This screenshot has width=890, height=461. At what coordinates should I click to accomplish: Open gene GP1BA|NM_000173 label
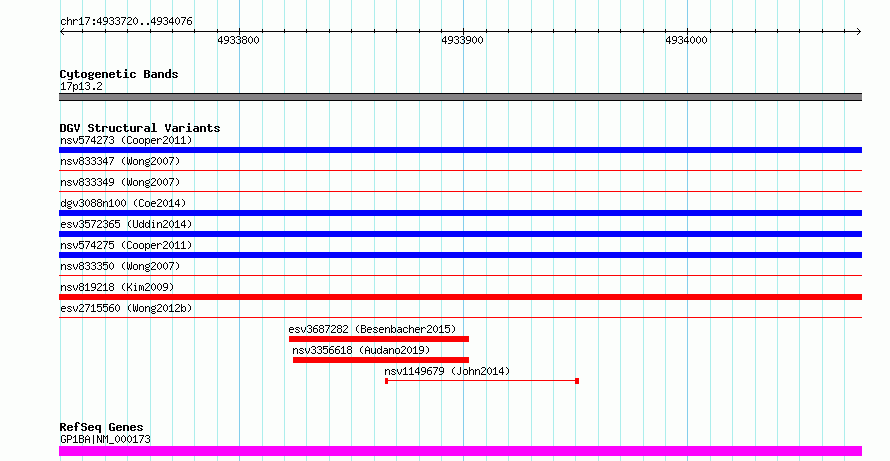[105, 439]
